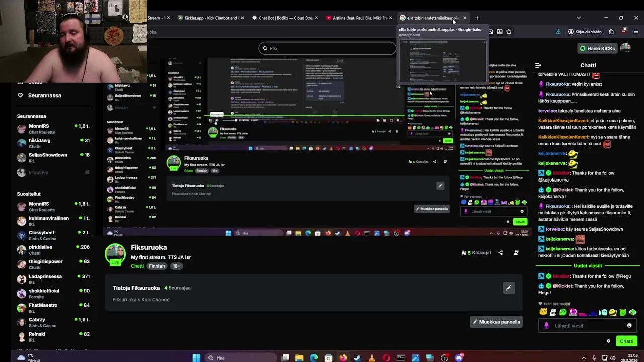644x362 pixels.
Task: Open browser extensions puzzle icon
Action: (x=611, y=32)
